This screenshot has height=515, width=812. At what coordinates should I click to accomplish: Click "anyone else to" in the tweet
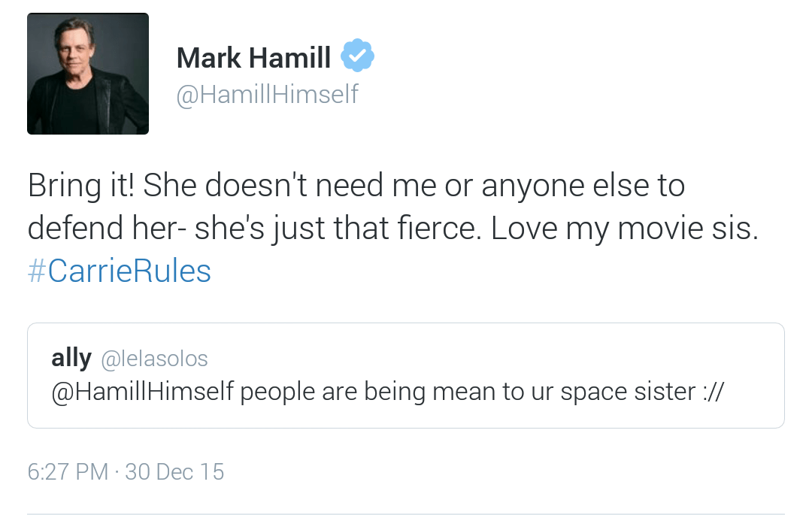pos(583,186)
